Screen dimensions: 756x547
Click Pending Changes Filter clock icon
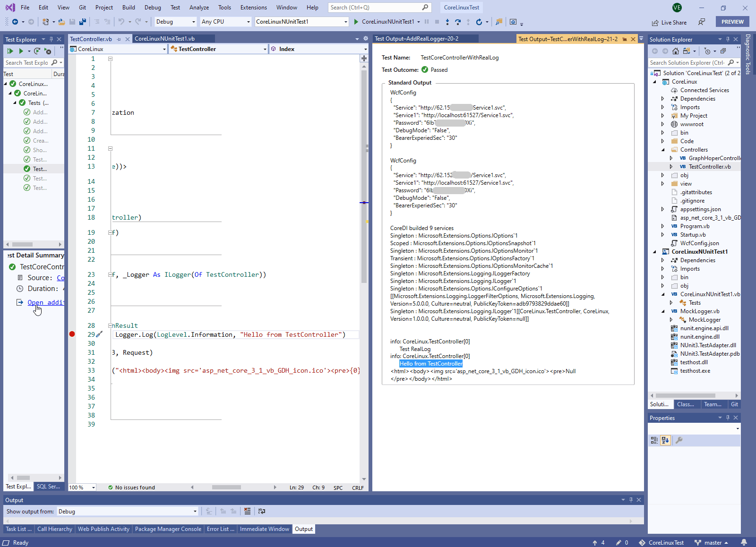click(x=707, y=51)
